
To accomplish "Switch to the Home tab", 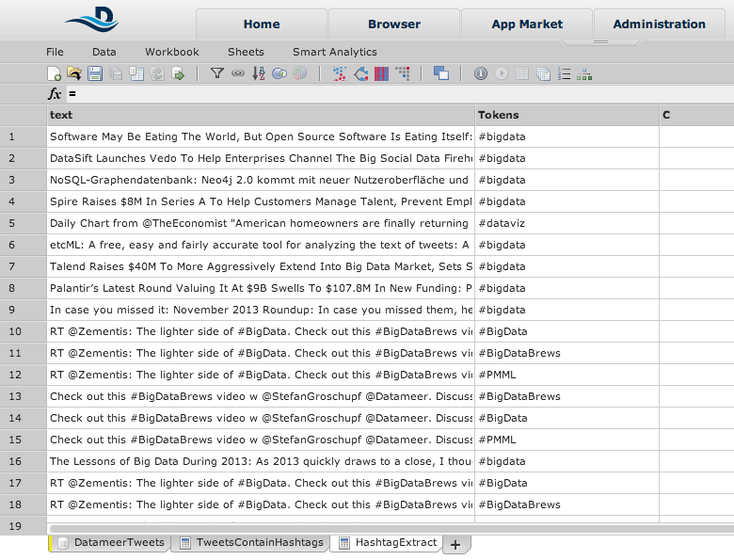I will point(262,24).
